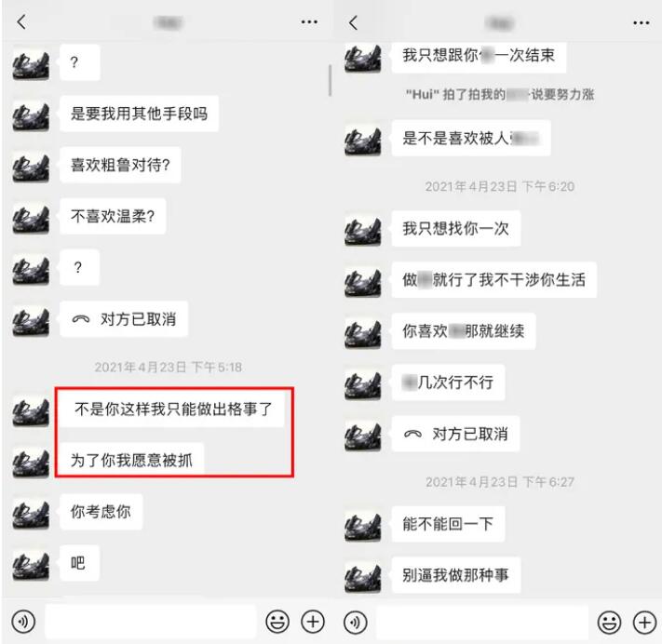662x644 pixels.
Task: Tap the message '别逼我做那种事'
Action: pyautogui.click(x=456, y=575)
